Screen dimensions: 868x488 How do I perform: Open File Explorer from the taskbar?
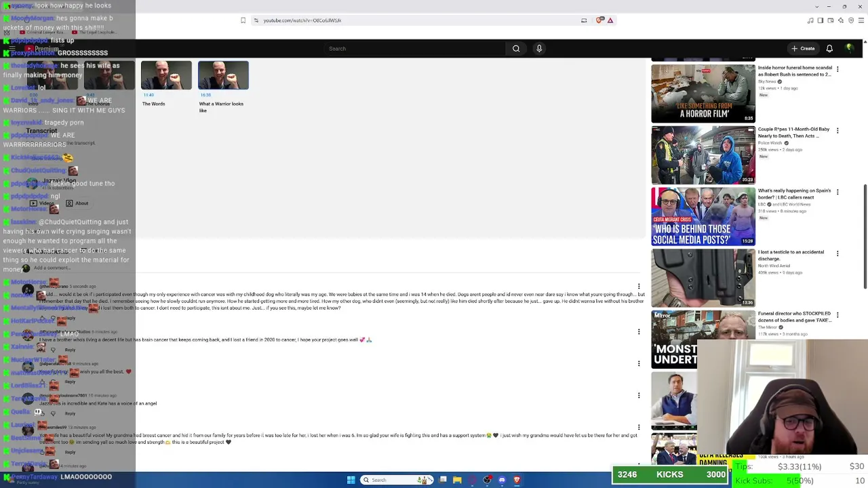pyautogui.click(x=457, y=480)
